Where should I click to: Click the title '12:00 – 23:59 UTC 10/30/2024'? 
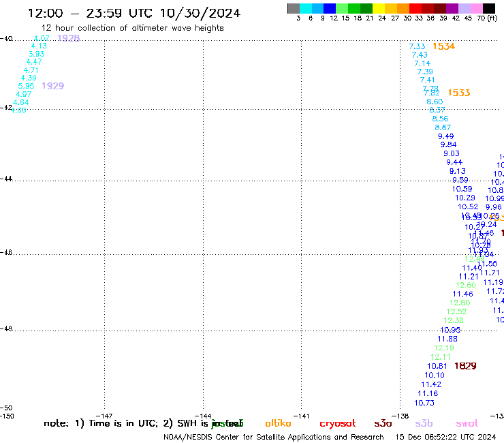click(x=133, y=13)
